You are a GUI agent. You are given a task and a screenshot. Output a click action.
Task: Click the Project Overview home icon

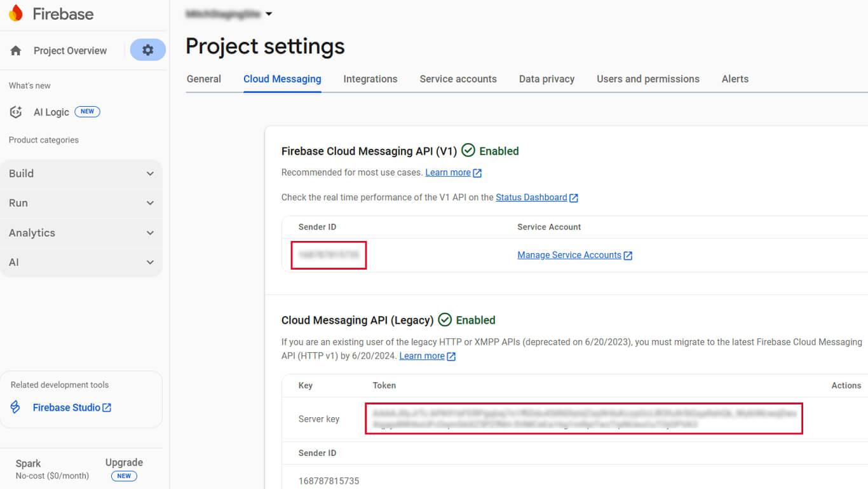(x=16, y=51)
